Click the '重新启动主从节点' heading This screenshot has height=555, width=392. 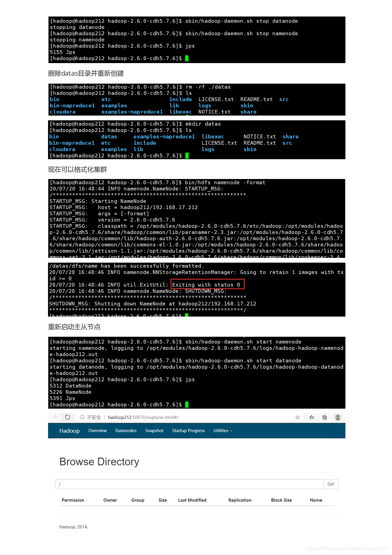(x=74, y=327)
